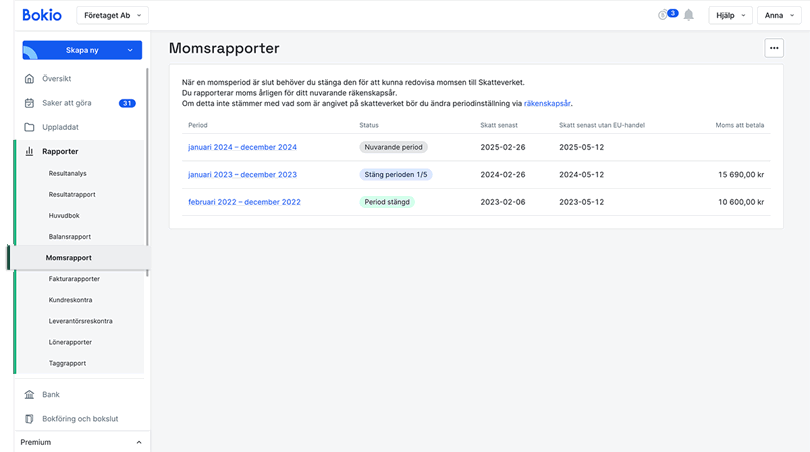Screen dimensions: 810x452
Task: Open the Företaget Ab company dropdown
Action: pos(113,15)
